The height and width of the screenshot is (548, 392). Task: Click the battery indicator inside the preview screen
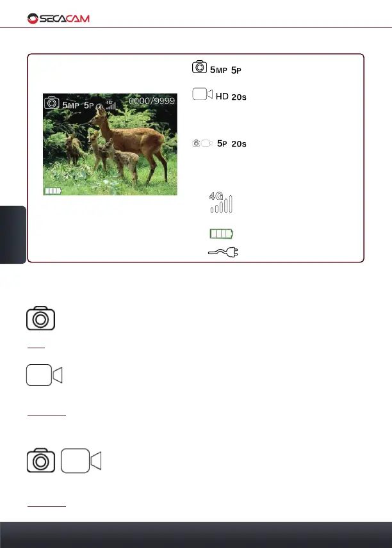53,191
